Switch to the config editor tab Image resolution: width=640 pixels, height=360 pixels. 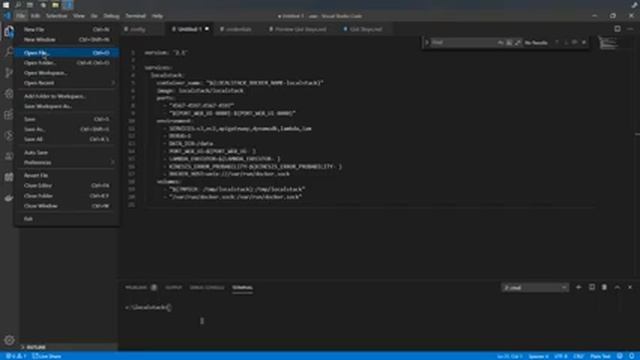click(x=138, y=29)
